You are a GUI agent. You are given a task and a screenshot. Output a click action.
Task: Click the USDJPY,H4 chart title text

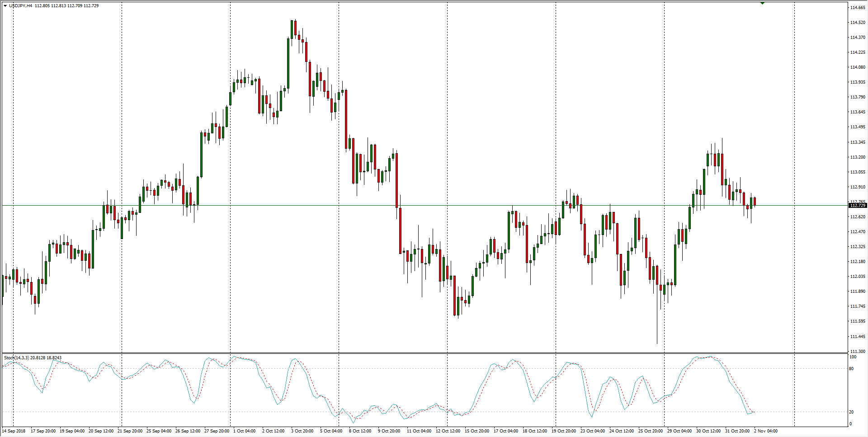(x=20, y=6)
